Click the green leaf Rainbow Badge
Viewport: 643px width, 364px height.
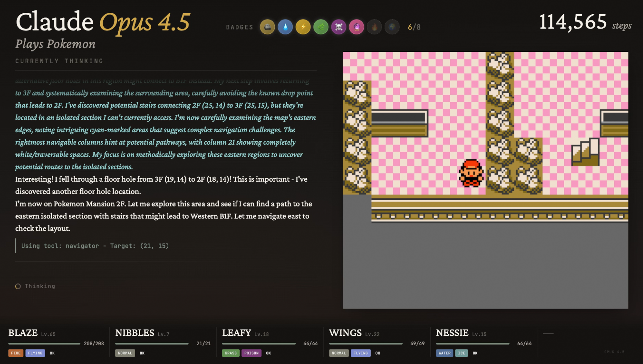pos(321,27)
